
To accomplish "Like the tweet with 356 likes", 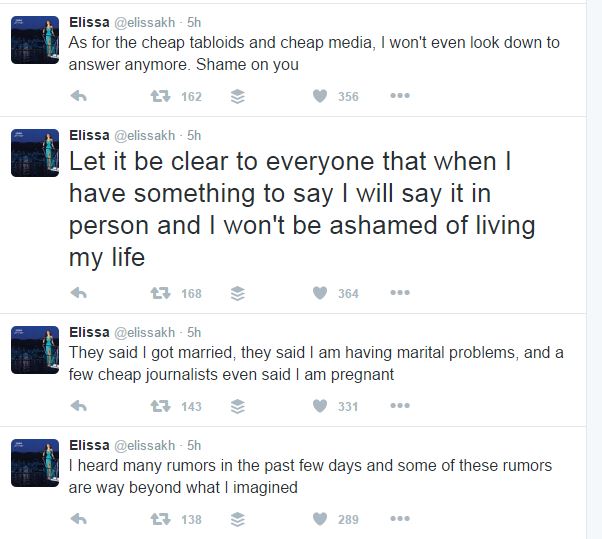I will coord(320,96).
